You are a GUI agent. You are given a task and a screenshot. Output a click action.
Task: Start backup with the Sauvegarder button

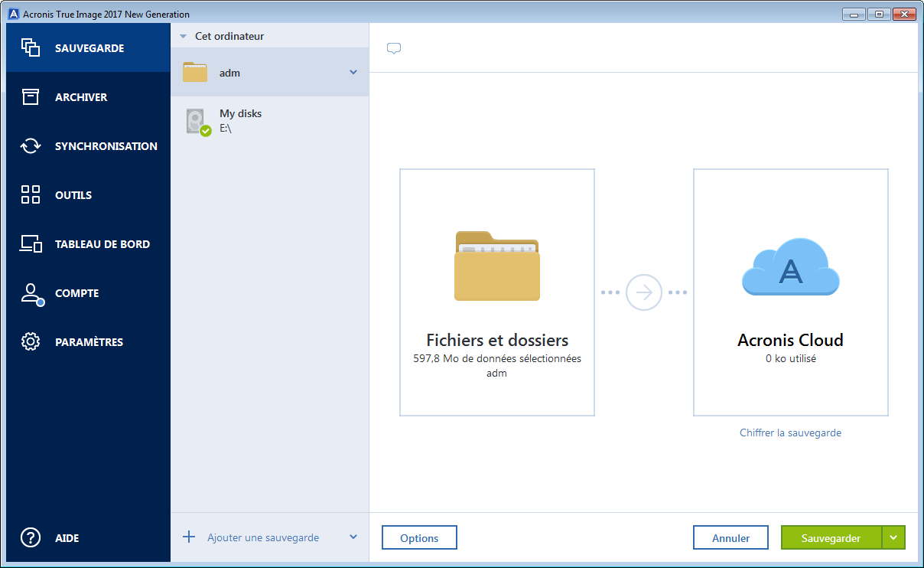pyautogui.click(x=831, y=537)
